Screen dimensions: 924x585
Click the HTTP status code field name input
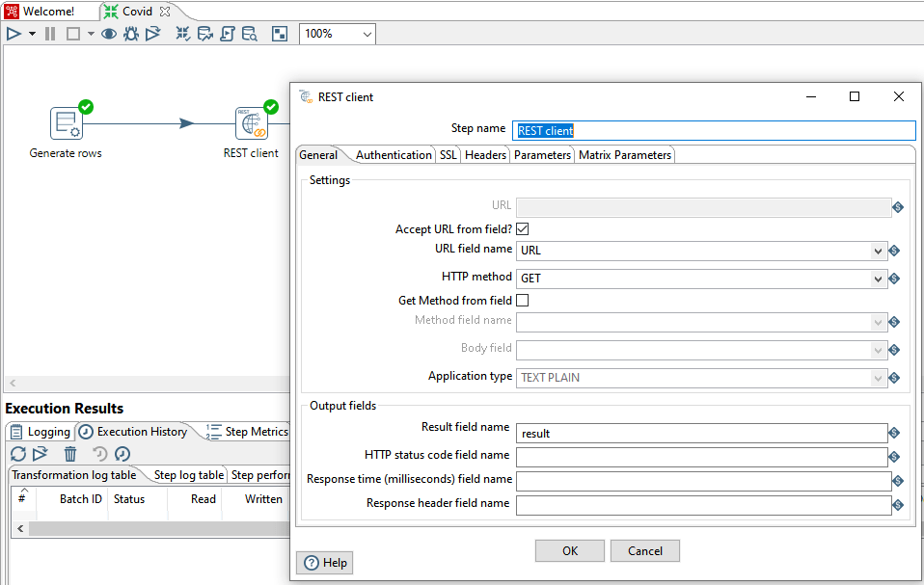(701, 457)
